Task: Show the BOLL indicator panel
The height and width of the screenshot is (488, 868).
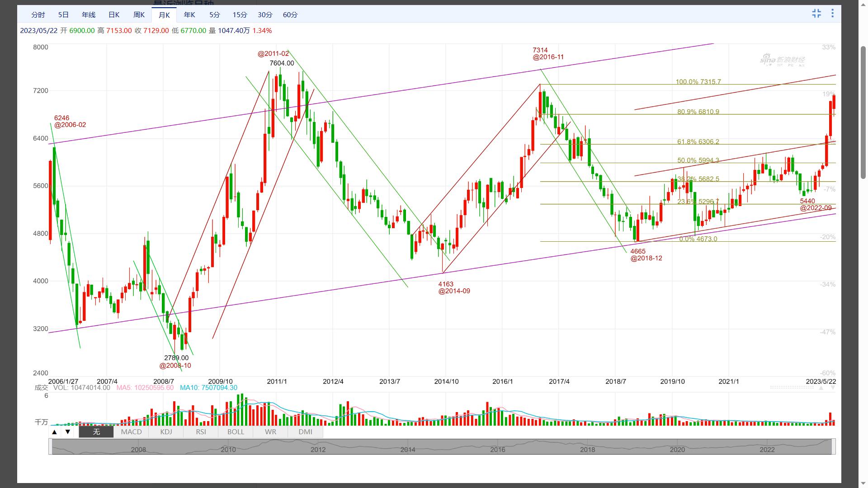Action: click(236, 432)
